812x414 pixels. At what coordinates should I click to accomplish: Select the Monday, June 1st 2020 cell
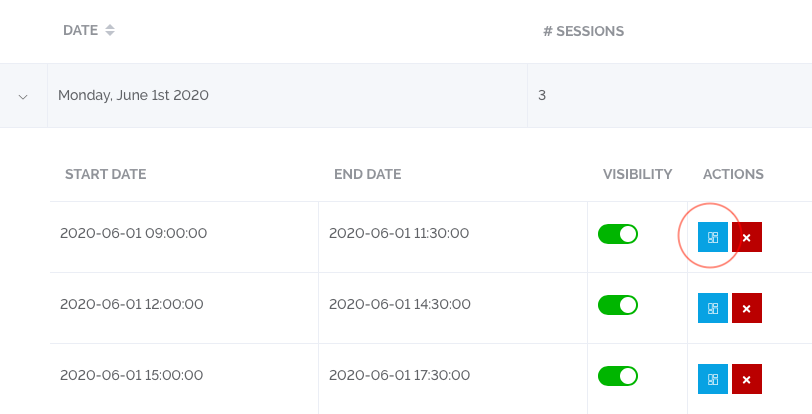(133, 96)
